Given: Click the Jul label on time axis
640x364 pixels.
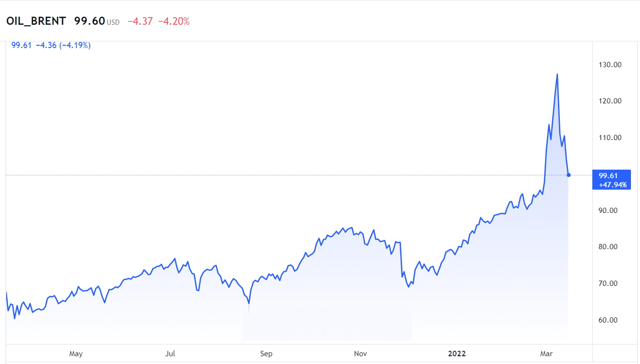Looking at the screenshot, I should click(170, 354).
